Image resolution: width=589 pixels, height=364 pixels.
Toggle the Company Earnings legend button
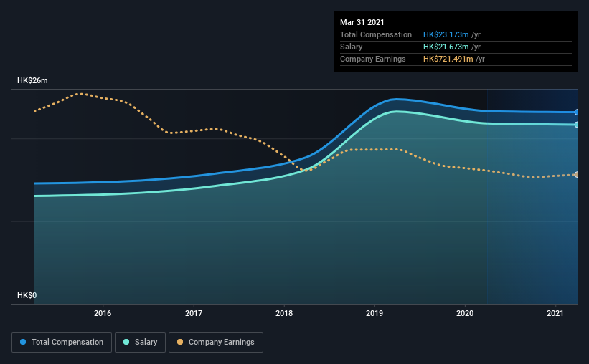click(216, 343)
